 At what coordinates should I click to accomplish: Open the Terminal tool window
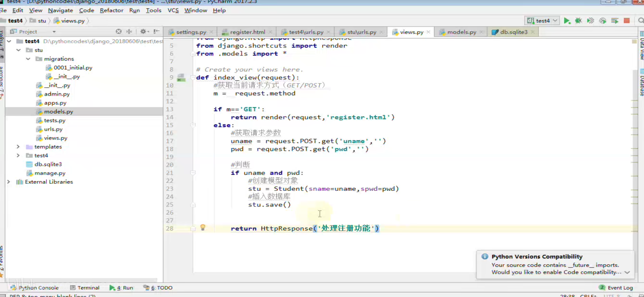coord(85,288)
